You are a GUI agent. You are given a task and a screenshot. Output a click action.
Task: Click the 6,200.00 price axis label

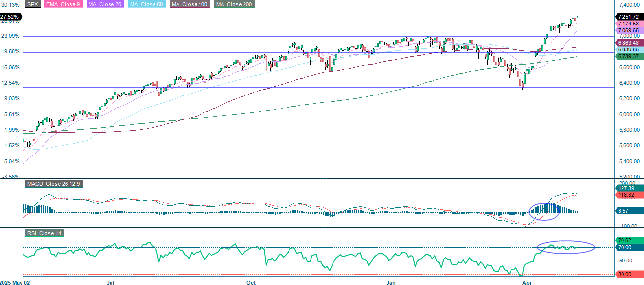click(x=629, y=99)
